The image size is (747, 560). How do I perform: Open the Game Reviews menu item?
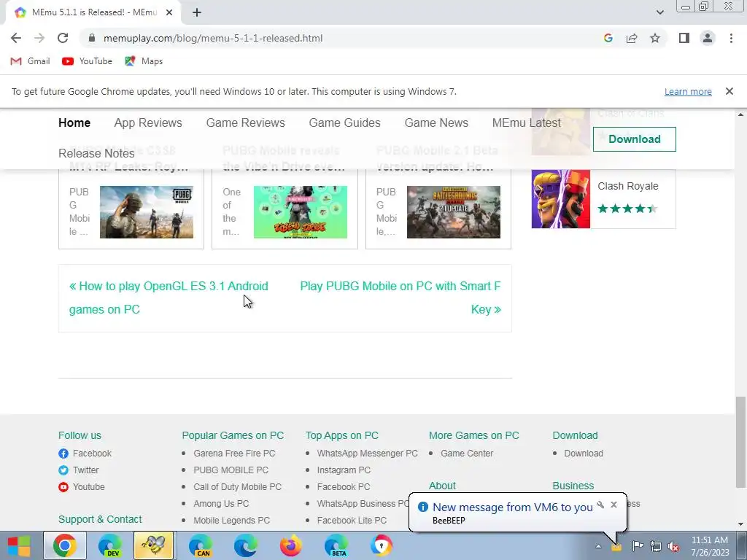point(245,122)
